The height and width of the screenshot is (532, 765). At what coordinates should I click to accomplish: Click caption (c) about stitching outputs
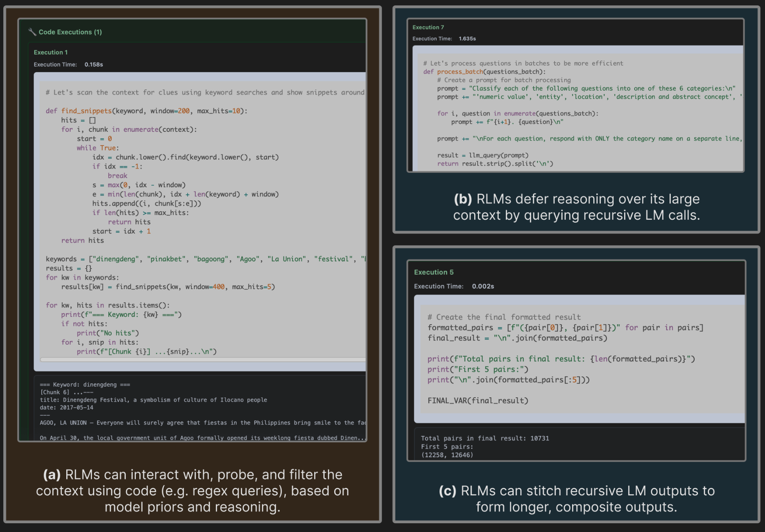pyautogui.click(x=576, y=499)
